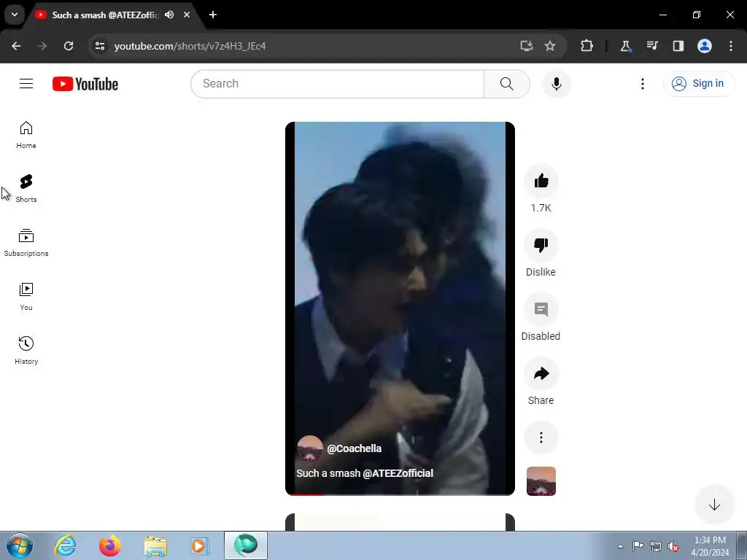
Task: Open History in the sidebar
Action: (x=26, y=351)
